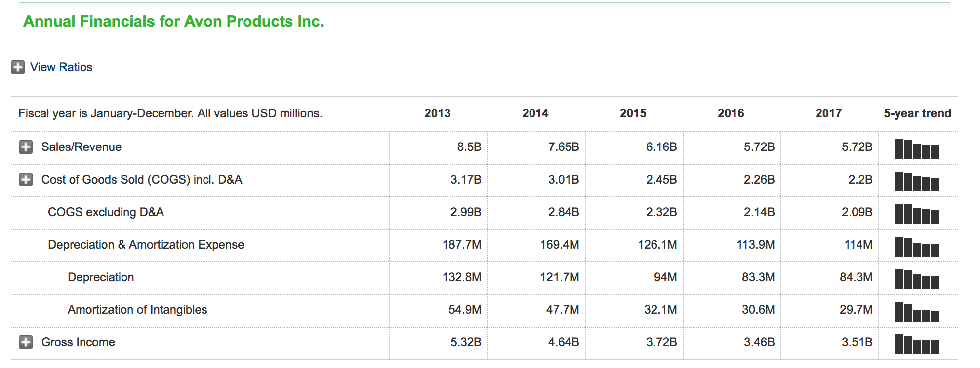Select 2016 Amortization value 30.6M
Screen dimensions: 980x368
pyautogui.click(x=758, y=310)
